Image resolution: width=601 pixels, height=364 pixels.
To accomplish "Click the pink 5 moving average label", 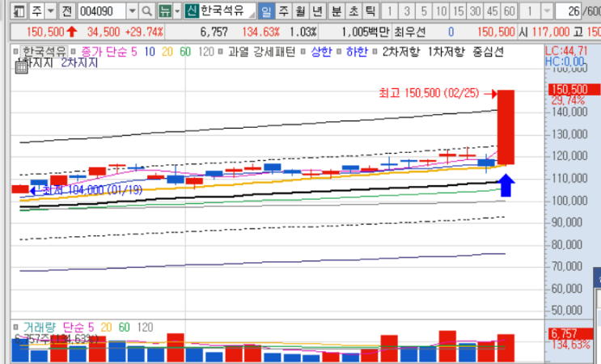I will 133,51.
